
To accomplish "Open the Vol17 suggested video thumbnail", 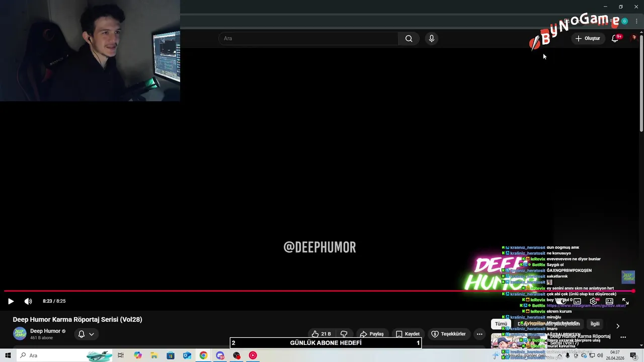I will pos(518,341).
